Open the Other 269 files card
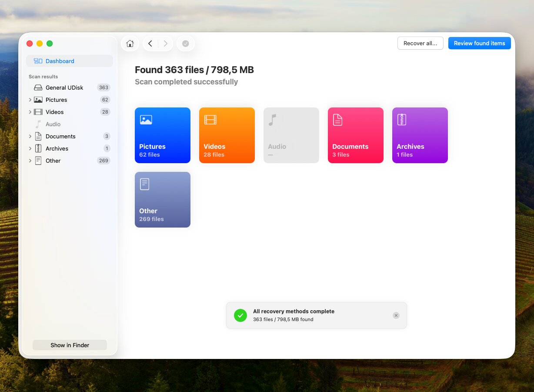 [x=163, y=200]
